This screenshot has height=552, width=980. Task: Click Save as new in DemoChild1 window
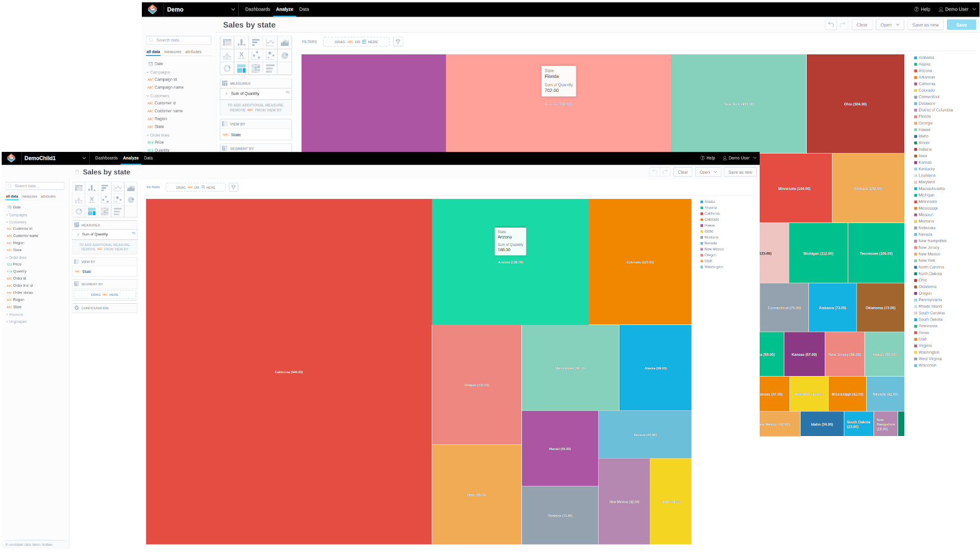[x=741, y=172]
